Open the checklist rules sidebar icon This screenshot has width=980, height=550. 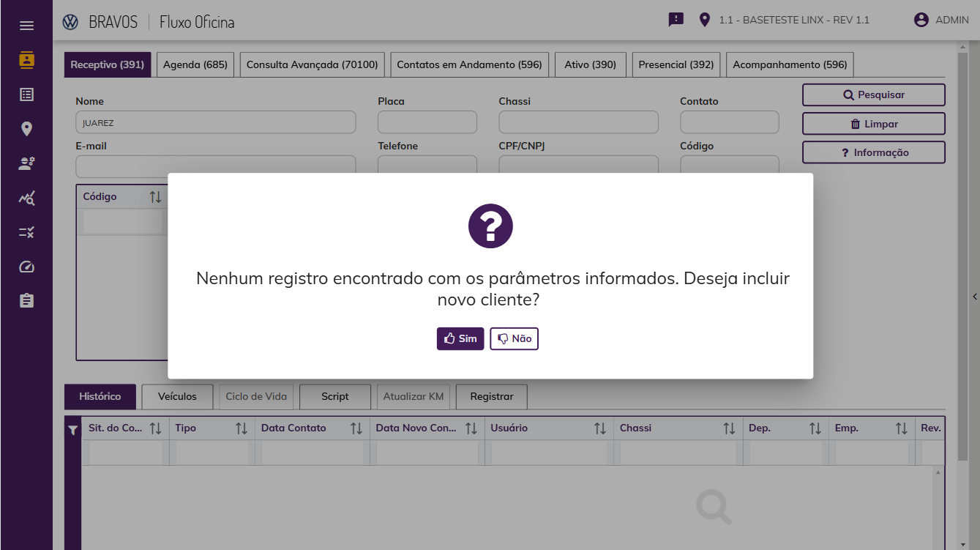[x=26, y=232]
